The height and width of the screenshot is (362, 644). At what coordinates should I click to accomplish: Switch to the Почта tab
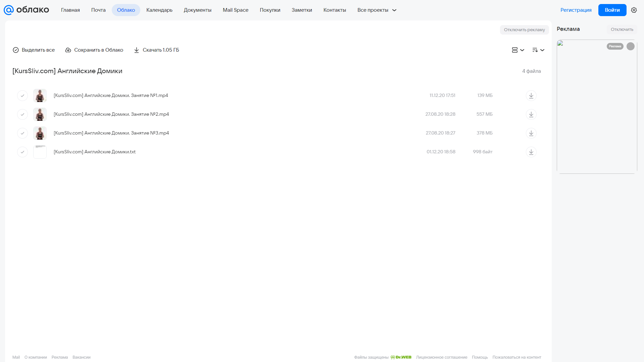[98, 10]
